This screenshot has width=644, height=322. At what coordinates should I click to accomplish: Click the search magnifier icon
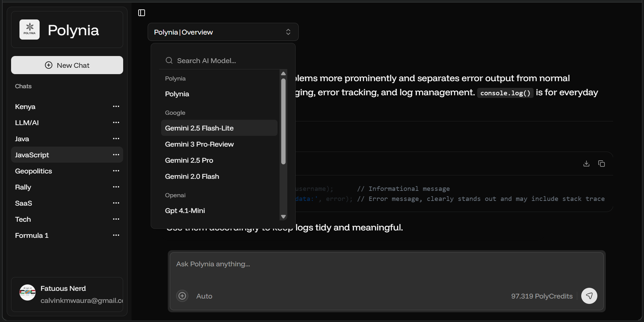point(169,60)
